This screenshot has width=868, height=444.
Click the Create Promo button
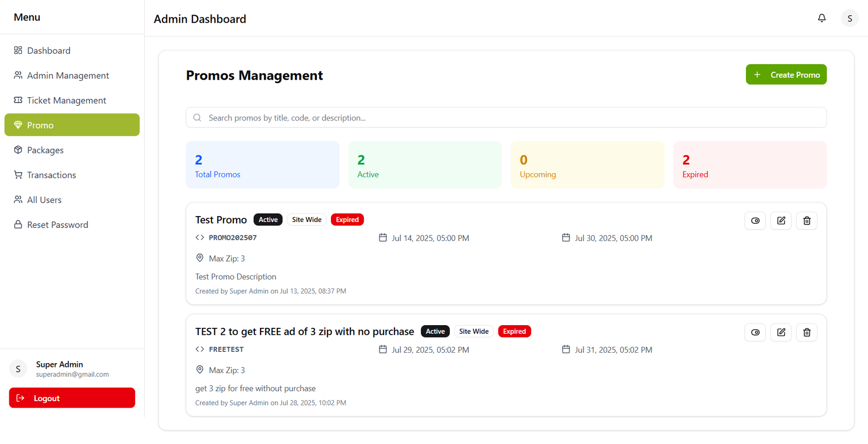[786, 75]
